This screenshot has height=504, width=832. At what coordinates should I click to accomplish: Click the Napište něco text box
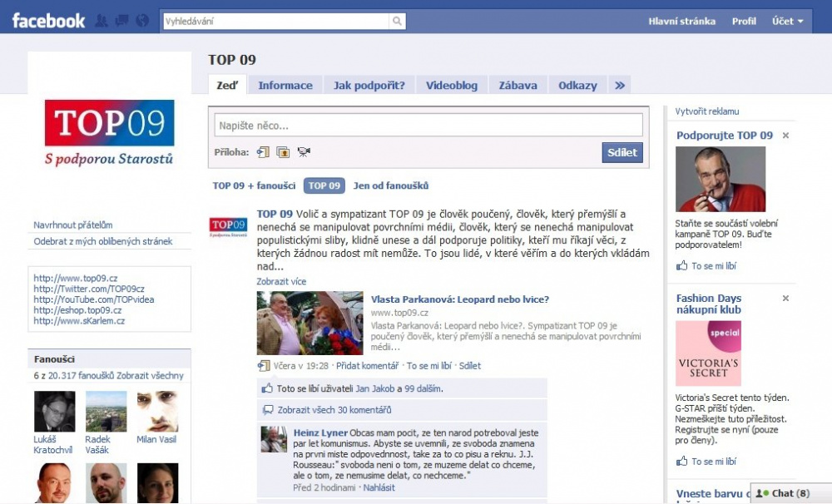pyautogui.click(x=428, y=126)
